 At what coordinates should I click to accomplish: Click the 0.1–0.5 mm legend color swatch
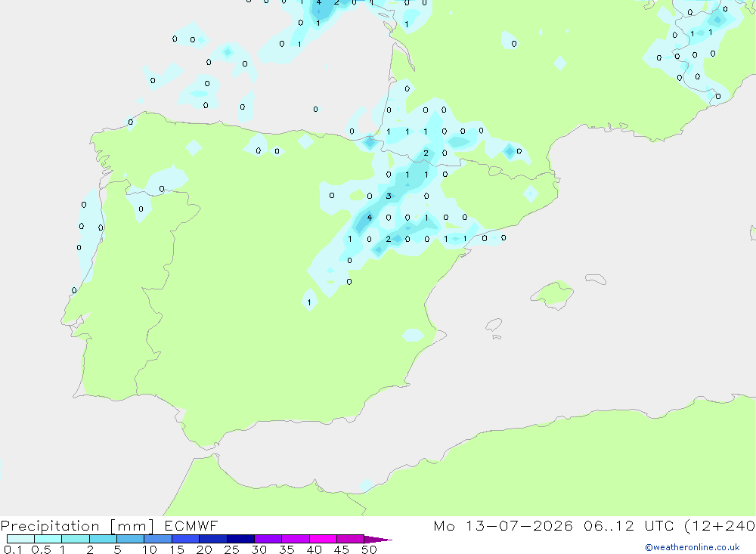[x=20, y=539]
